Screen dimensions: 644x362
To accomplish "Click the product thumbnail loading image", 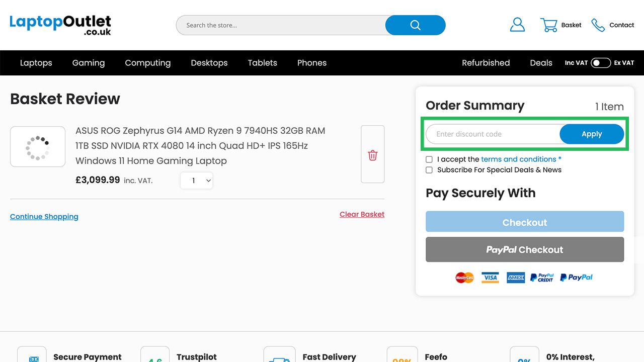I will click(38, 147).
